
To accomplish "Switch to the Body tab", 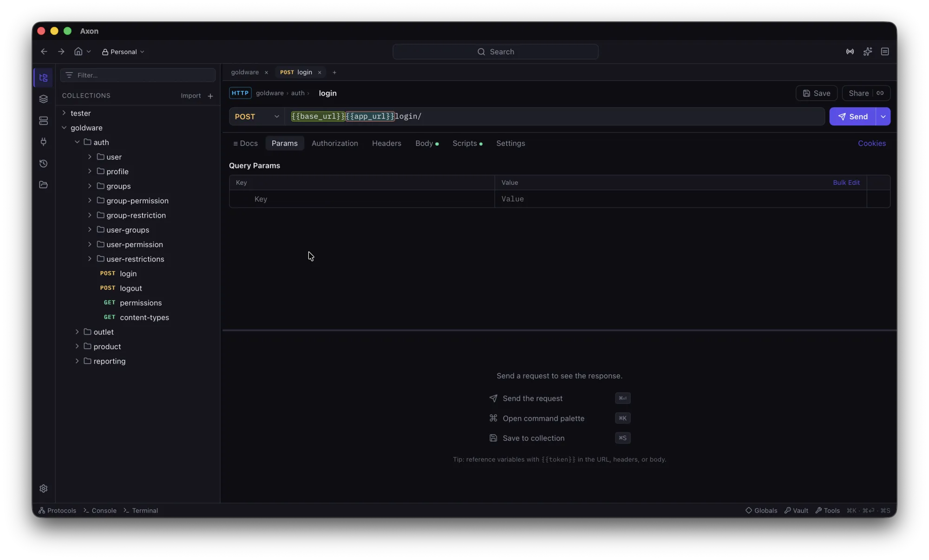I will [426, 143].
